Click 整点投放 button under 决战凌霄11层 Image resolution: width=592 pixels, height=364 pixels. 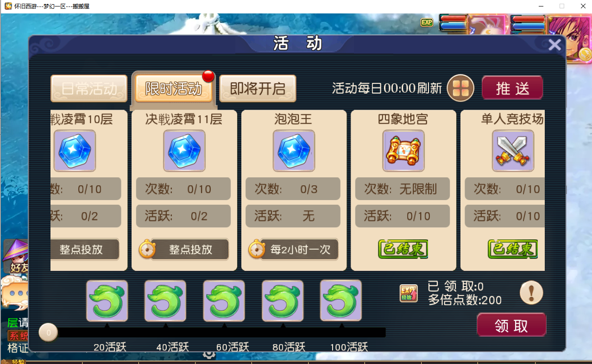tap(190, 250)
